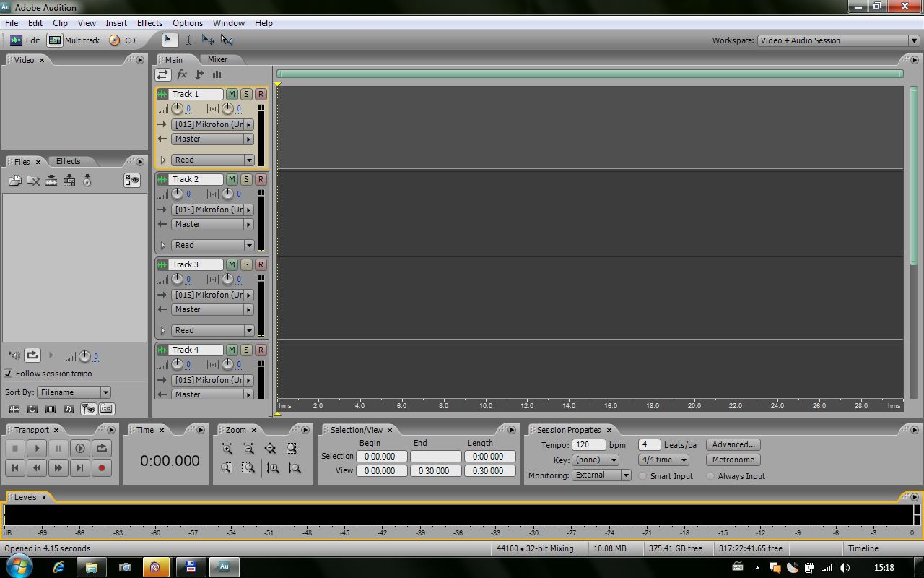The image size is (924, 578).
Task: Click the Tempo input field
Action: 588,445
